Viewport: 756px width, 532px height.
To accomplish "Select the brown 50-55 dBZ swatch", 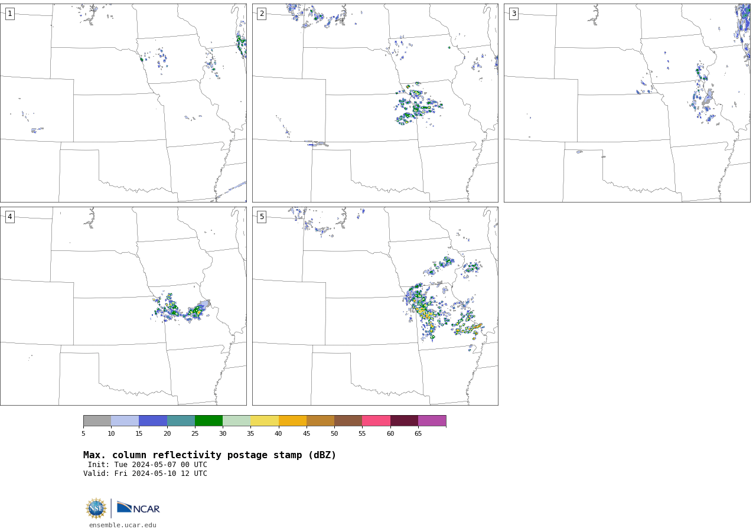I will (x=348, y=421).
